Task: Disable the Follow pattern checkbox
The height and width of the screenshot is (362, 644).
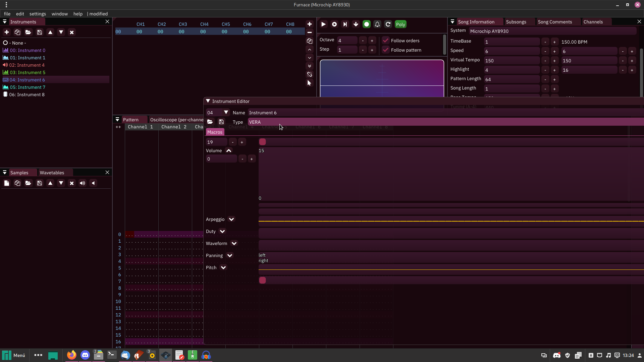Action: coord(385,50)
